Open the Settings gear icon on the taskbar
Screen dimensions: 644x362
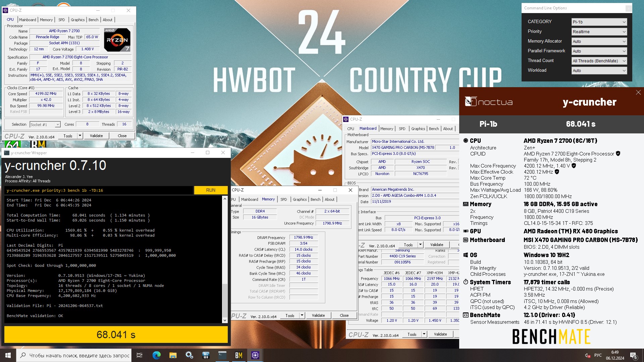(x=189, y=355)
